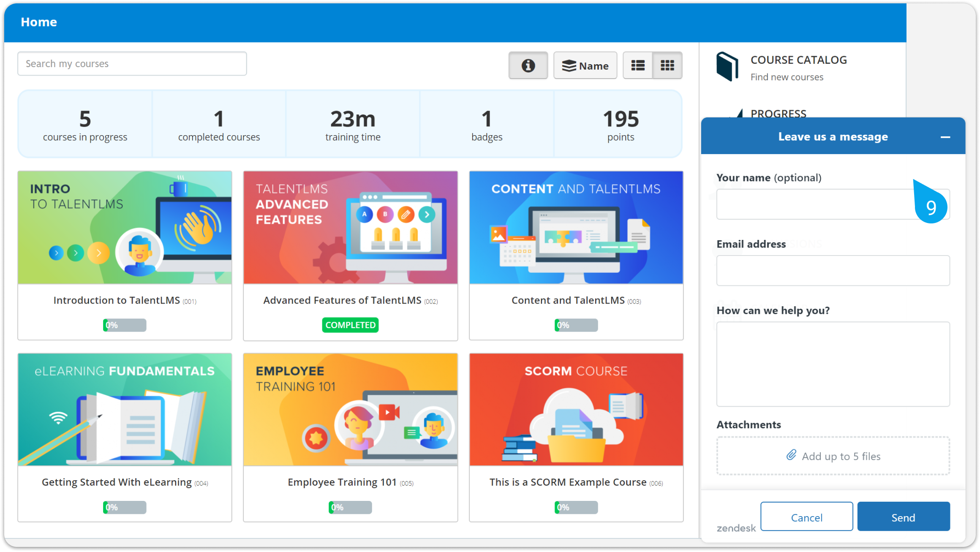Click the badges stat
This screenshot has height=552, width=980.
487,125
